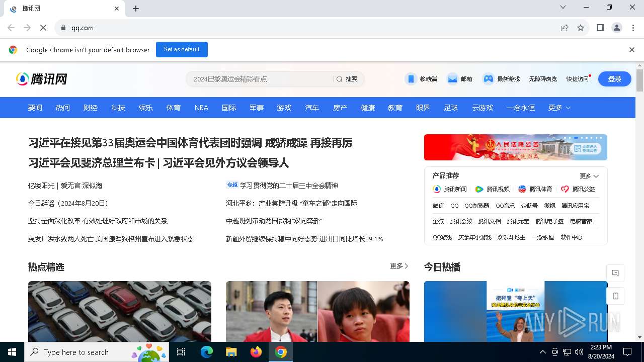644x362 pixels.
Task: Show hidden system tray icons
Action: click(x=542, y=352)
